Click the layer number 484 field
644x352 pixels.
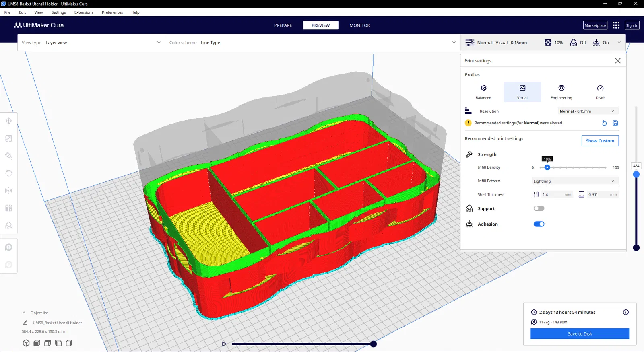point(636,166)
